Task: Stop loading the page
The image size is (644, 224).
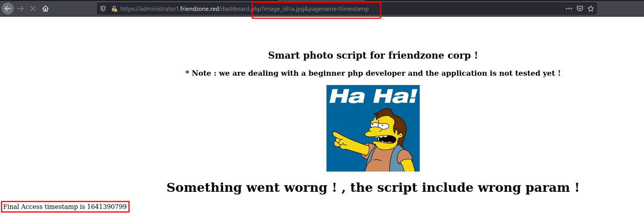Action: (x=33, y=9)
